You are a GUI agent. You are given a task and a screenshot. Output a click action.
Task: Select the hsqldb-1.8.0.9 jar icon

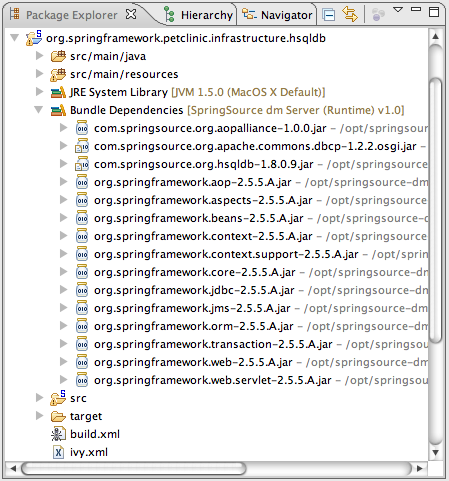(x=82, y=164)
